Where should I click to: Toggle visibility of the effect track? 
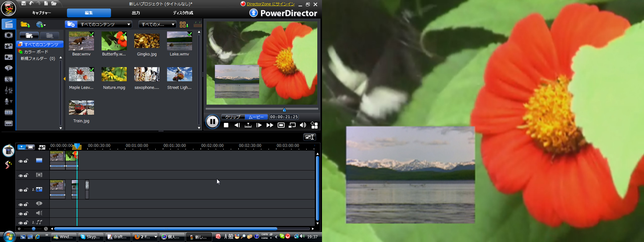20,176
